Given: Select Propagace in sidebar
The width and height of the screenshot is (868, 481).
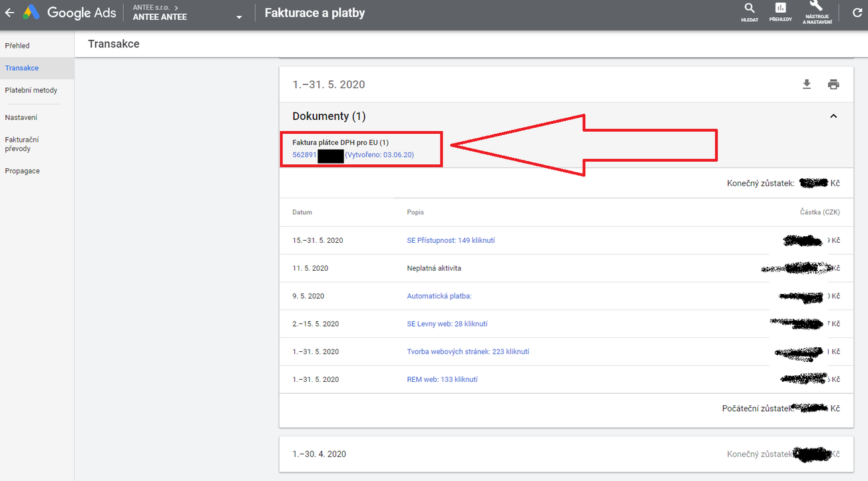Looking at the screenshot, I should [22, 171].
